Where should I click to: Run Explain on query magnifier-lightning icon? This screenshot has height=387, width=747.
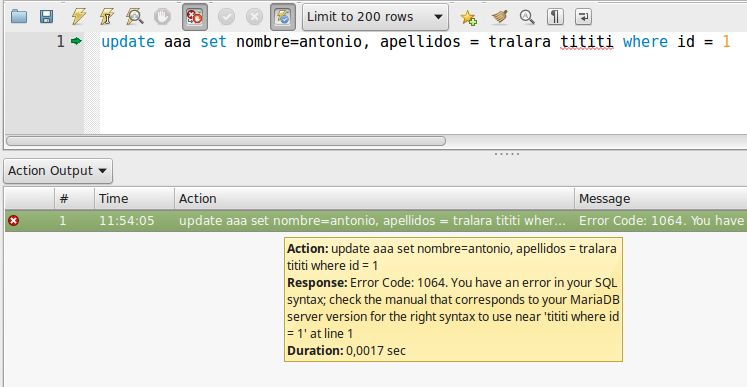click(135, 17)
